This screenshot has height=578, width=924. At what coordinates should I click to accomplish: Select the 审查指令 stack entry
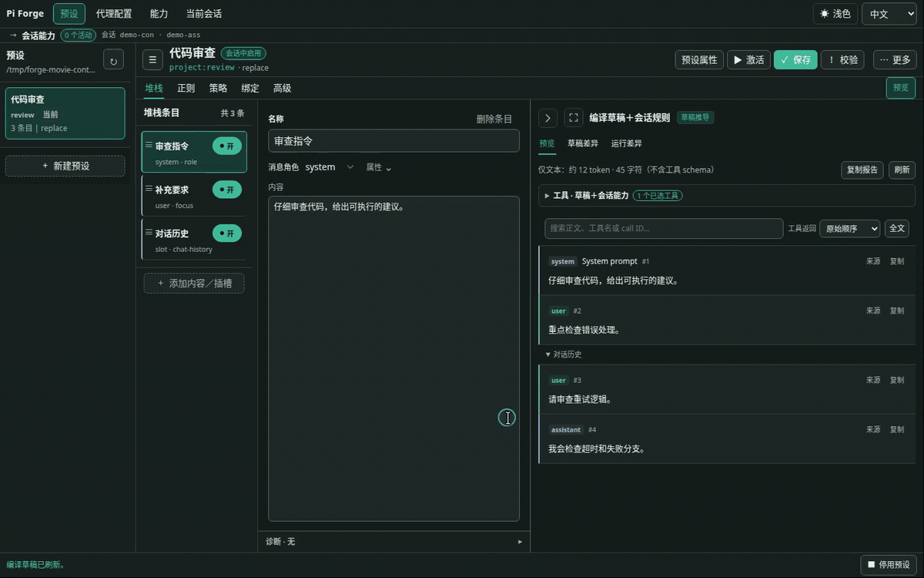(x=194, y=152)
